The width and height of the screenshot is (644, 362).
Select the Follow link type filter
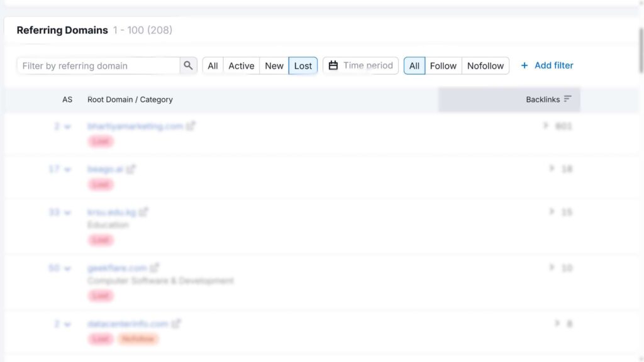click(x=443, y=65)
